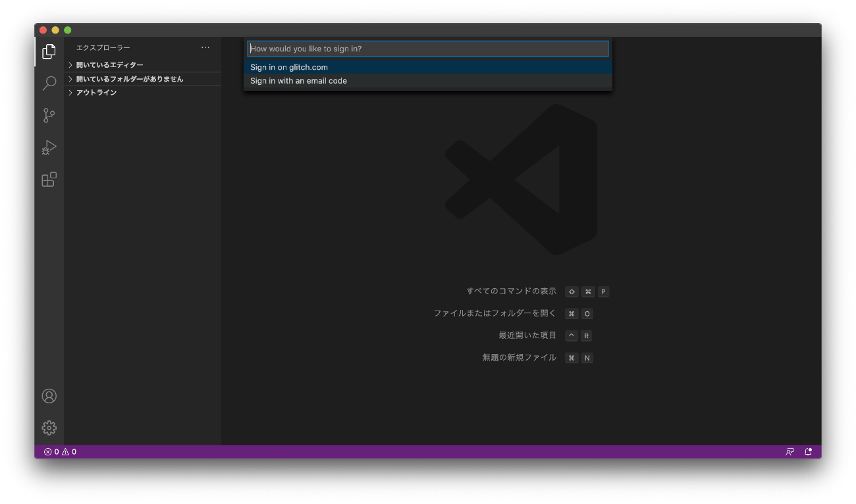The height and width of the screenshot is (504, 856).
Task: Open the Search view icon
Action: [49, 84]
